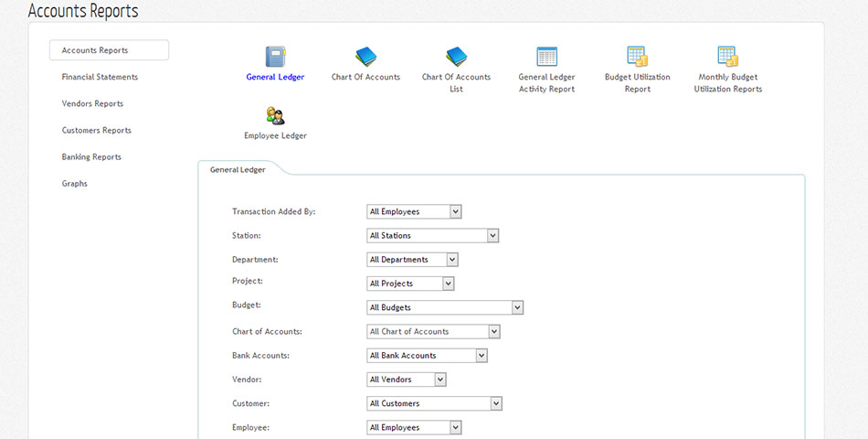Open Banking Reports from sidebar
The height and width of the screenshot is (439, 868).
(x=91, y=156)
